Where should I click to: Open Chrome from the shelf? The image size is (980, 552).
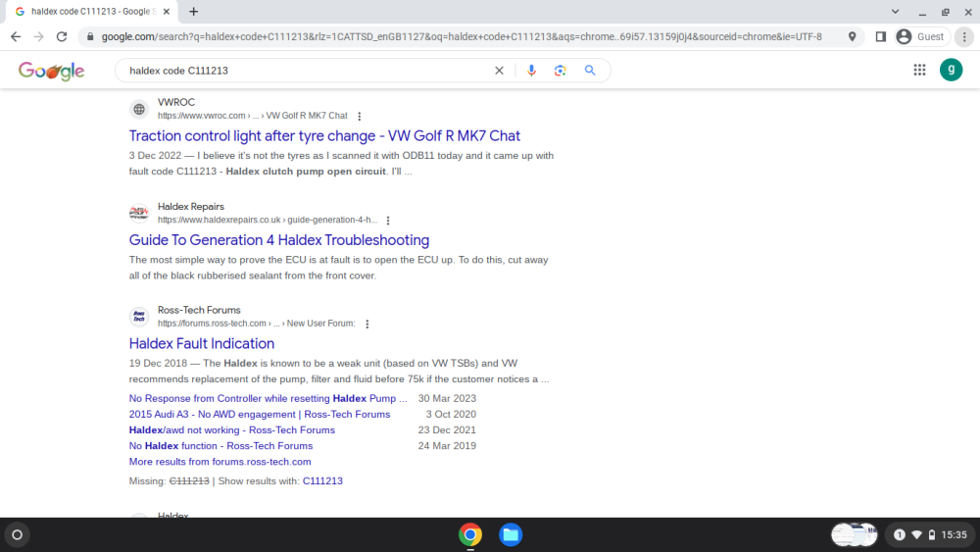point(470,534)
